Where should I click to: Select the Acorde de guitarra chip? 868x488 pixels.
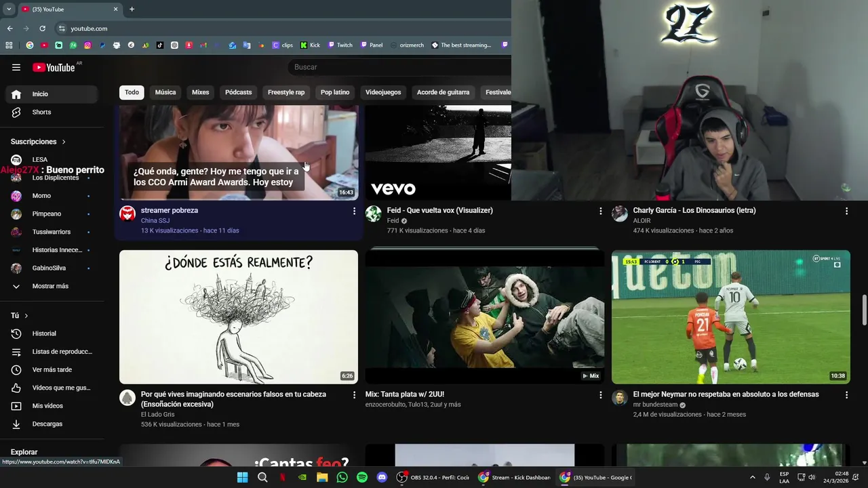(x=443, y=92)
